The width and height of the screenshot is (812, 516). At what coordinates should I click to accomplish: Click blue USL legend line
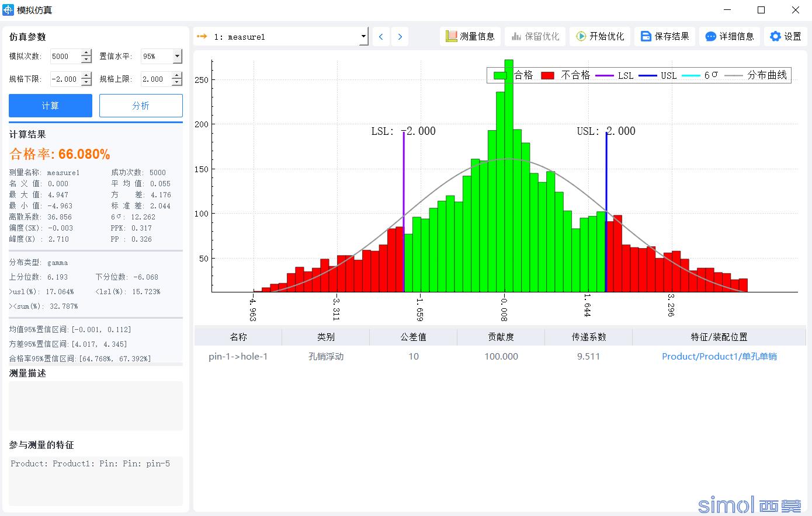(x=648, y=75)
